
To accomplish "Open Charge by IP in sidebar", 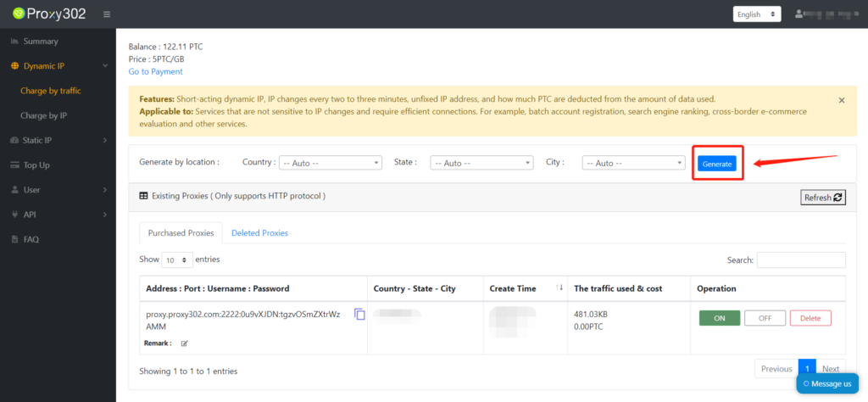I will click(x=44, y=115).
